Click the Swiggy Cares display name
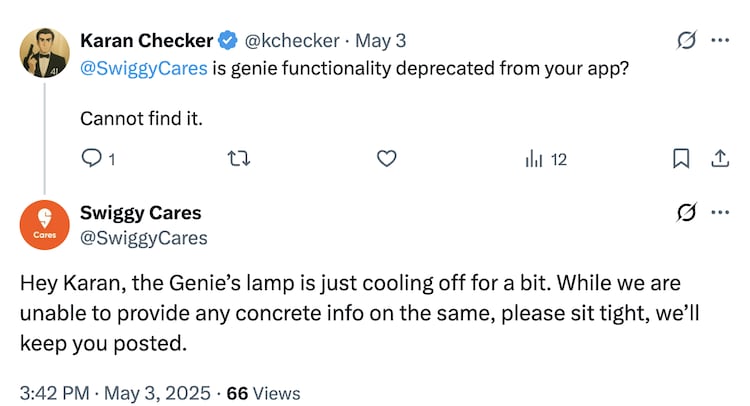Image resolution: width=750 pixels, height=406 pixels. [x=140, y=213]
